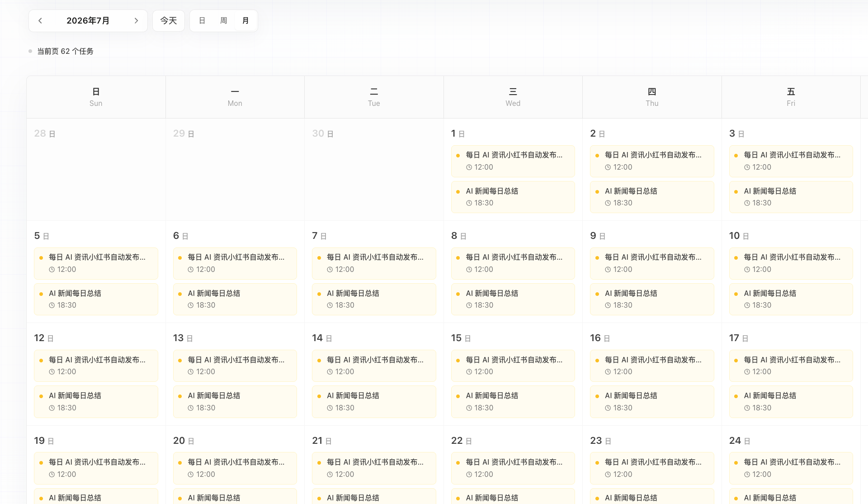
Task: Click the 二 Tue column header
Action: coord(374,97)
